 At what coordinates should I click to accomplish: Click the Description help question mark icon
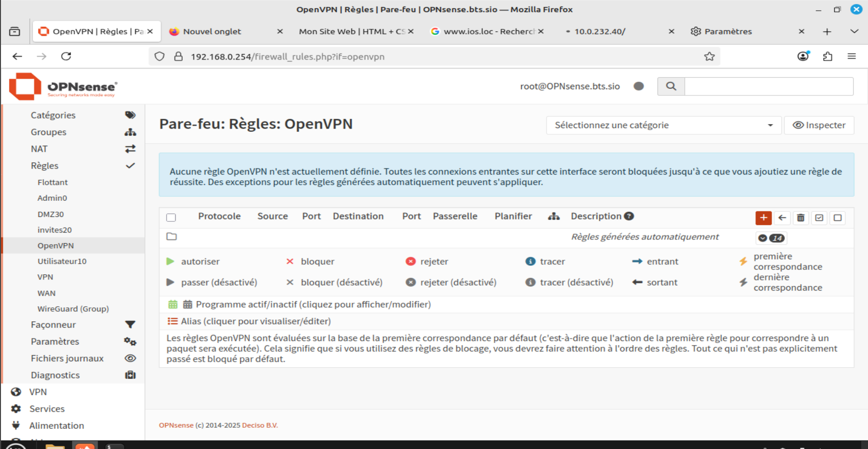(x=629, y=216)
